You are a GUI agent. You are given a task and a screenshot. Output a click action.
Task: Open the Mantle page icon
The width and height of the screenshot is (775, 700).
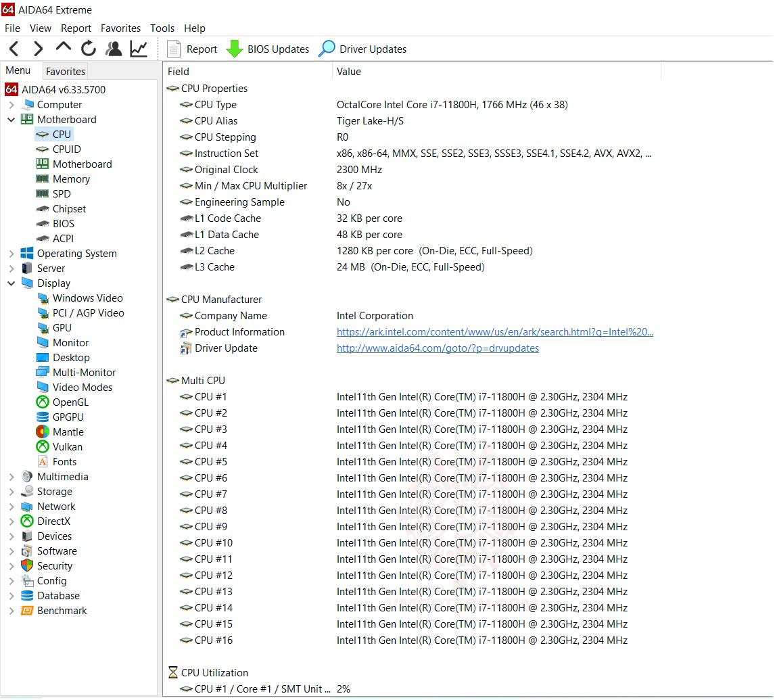(43, 432)
